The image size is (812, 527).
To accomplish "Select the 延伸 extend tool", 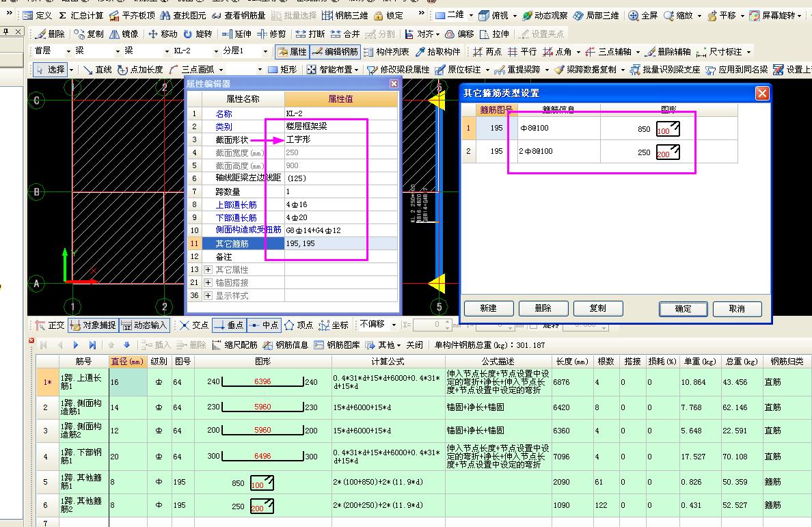I will point(236,33).
